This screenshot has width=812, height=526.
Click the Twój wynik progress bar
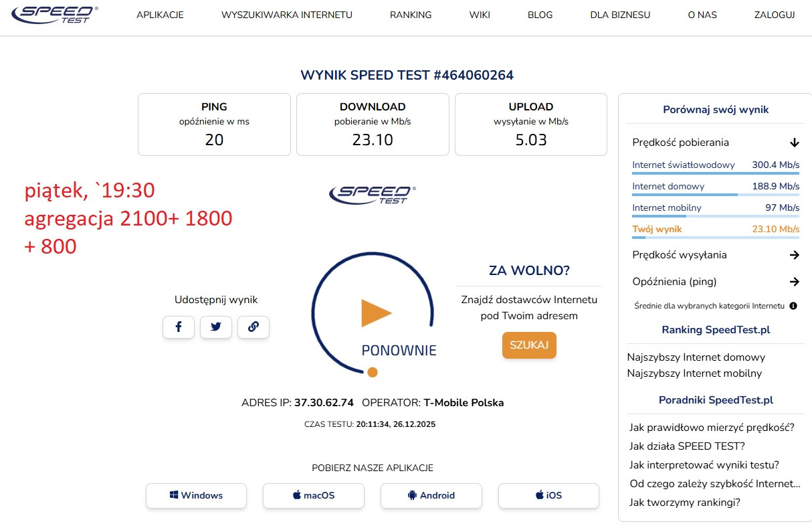point(716,238)
